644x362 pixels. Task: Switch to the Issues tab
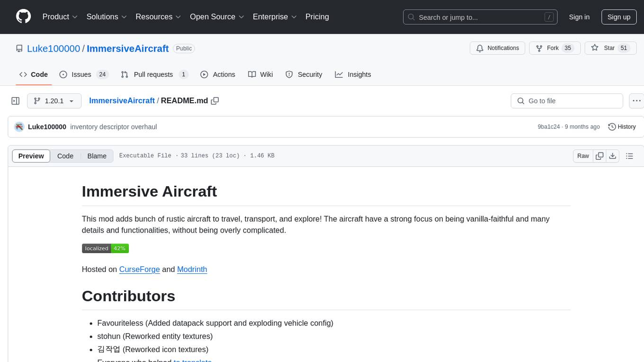click(x=84, y=74)
